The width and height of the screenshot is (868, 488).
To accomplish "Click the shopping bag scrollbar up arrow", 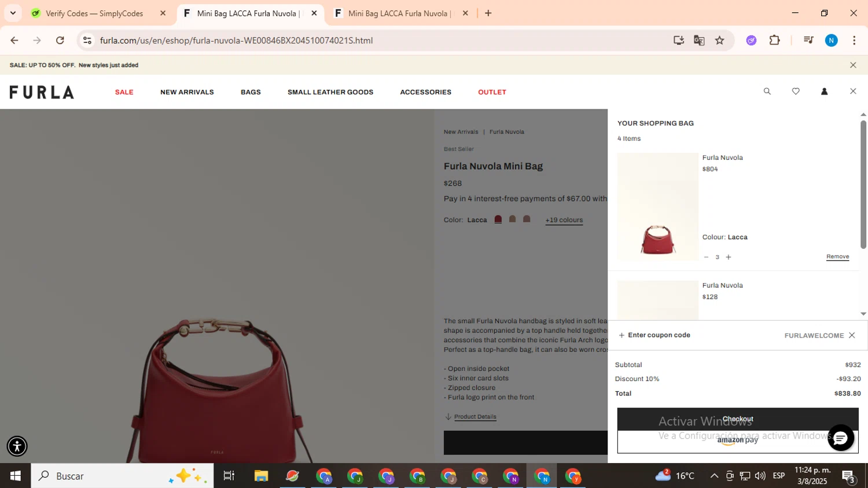I will point(863,115).
